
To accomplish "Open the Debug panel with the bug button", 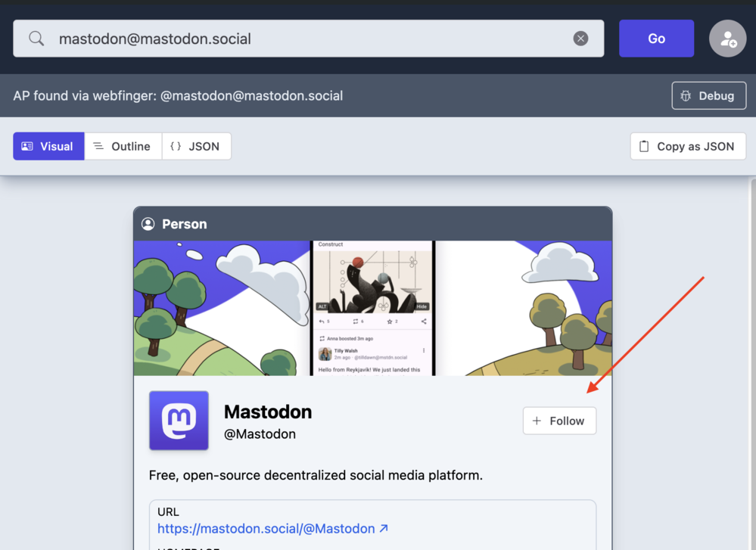I will coord(708,96).
